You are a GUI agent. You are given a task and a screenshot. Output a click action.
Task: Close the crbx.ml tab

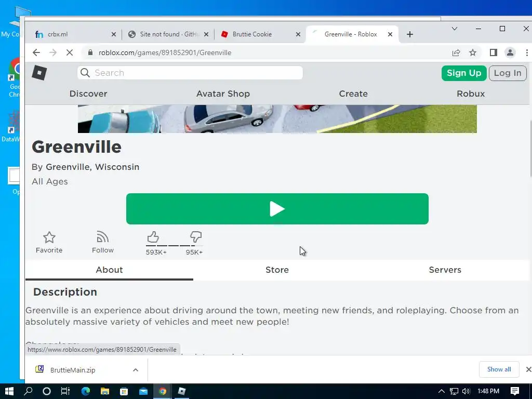coord(114,34)
